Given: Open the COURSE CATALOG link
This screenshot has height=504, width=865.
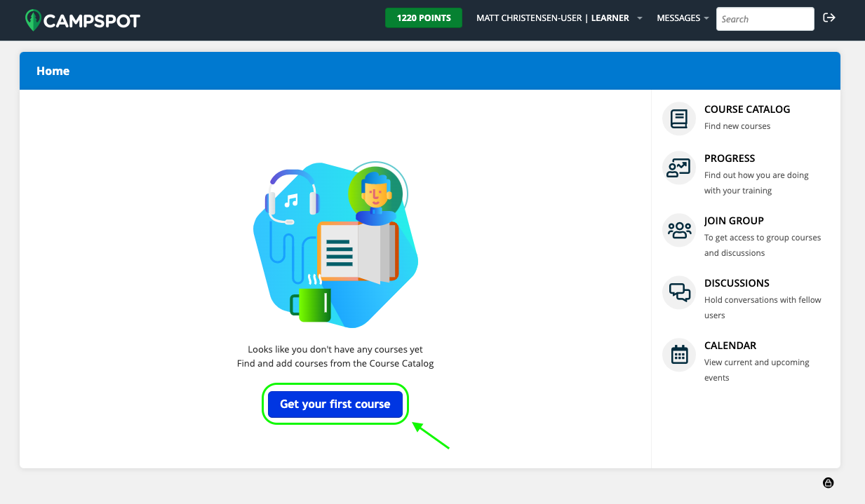Looking at the screenshot, I should coord(746,109).
